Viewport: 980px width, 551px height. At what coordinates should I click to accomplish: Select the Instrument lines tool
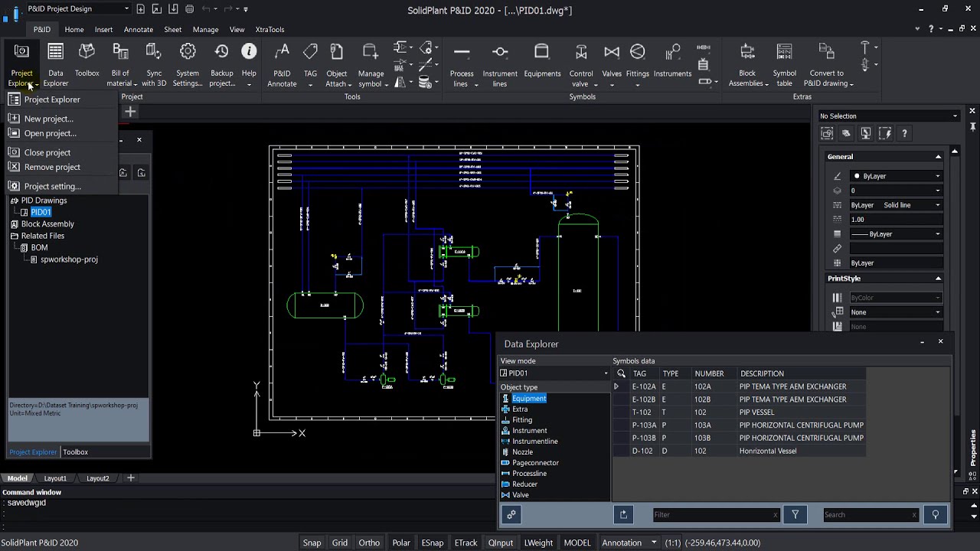point(500,64)
